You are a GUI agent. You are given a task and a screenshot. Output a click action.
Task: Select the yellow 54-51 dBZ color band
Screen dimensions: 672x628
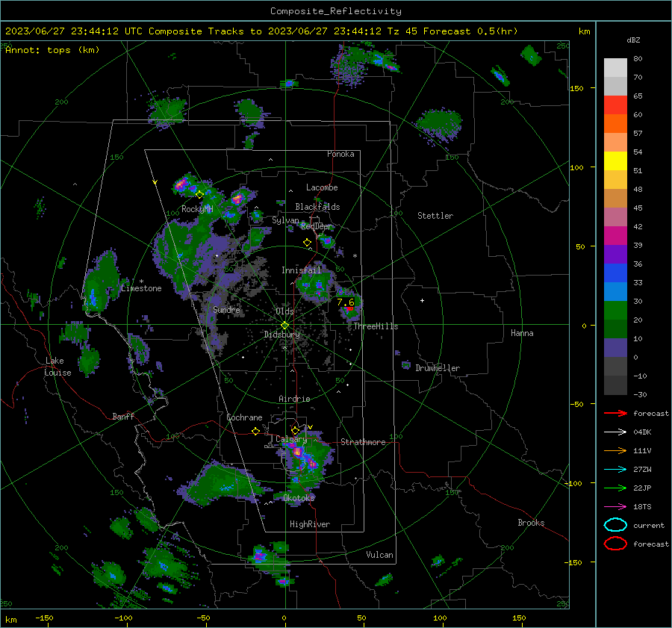point(615,161)
